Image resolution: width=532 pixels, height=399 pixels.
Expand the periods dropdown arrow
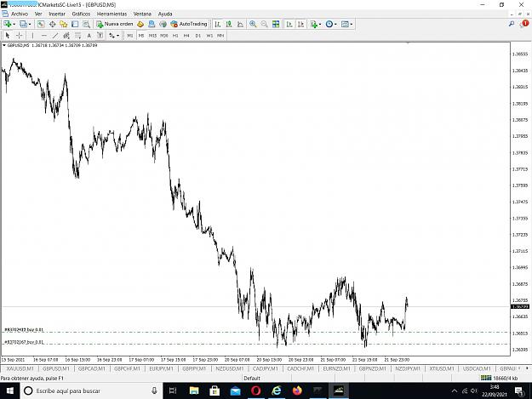pyautogui.click(x=335, y=24)
